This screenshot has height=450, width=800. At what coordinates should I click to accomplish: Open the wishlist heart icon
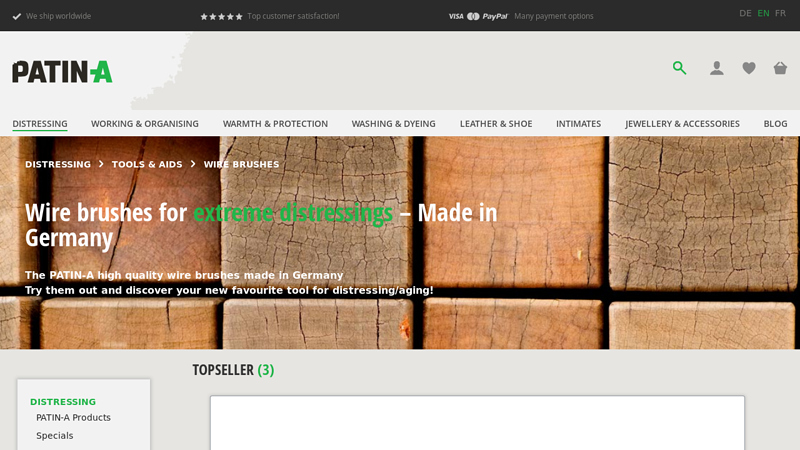[749, 68]
